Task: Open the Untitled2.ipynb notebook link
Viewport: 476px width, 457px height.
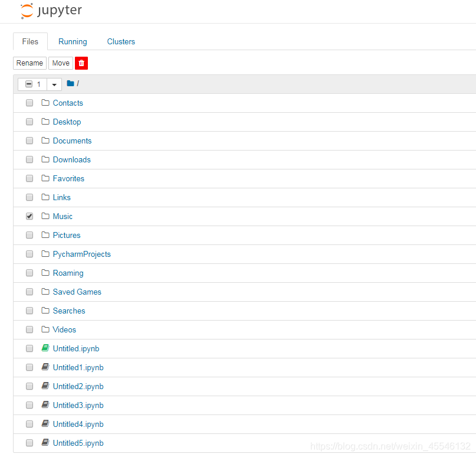Action: pos(78,387)
